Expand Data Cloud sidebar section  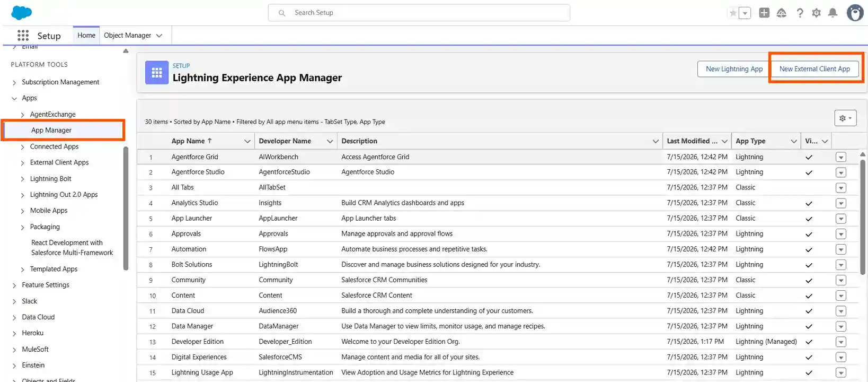tap(14, 318)
